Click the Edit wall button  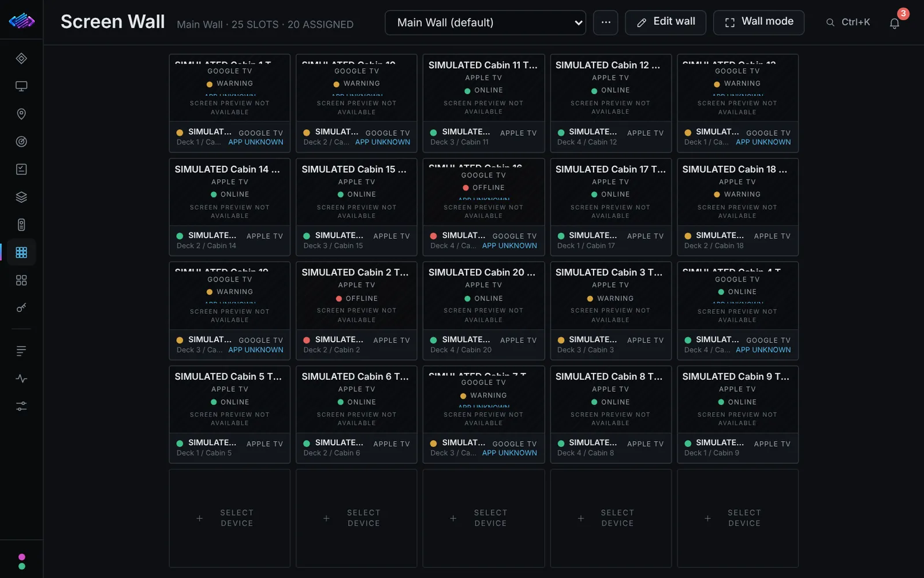665,23
